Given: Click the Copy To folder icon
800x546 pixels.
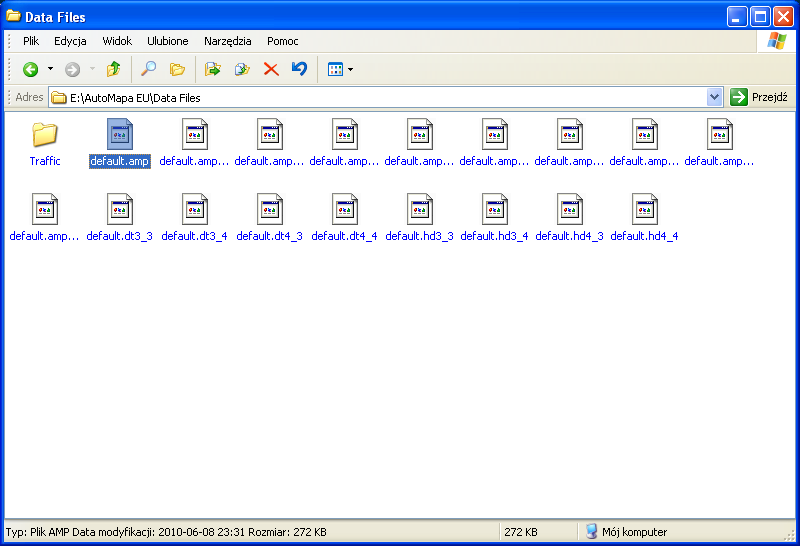Looking at the screenshot, I should click(241, 69).
